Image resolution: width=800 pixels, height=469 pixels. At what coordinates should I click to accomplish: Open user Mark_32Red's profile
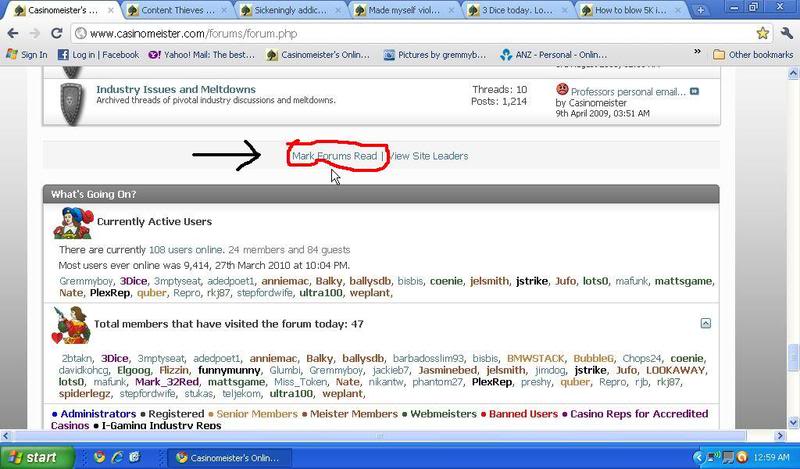[x=167, y=382]
